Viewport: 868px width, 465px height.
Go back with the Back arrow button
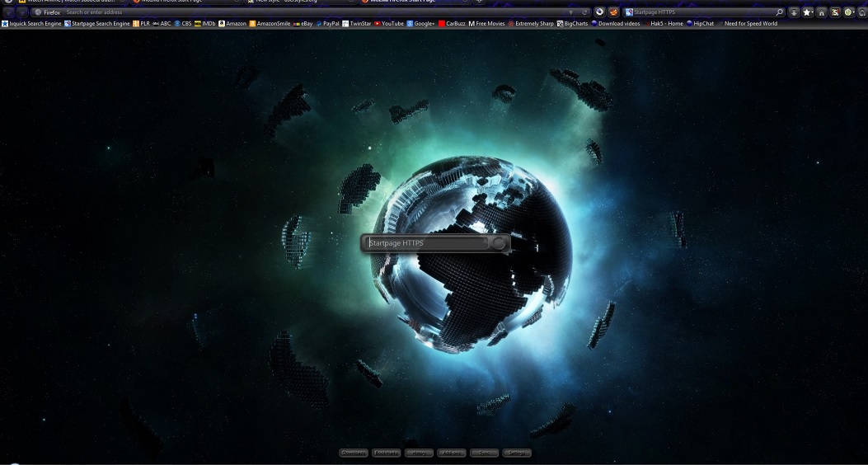[x=9, y=12]
